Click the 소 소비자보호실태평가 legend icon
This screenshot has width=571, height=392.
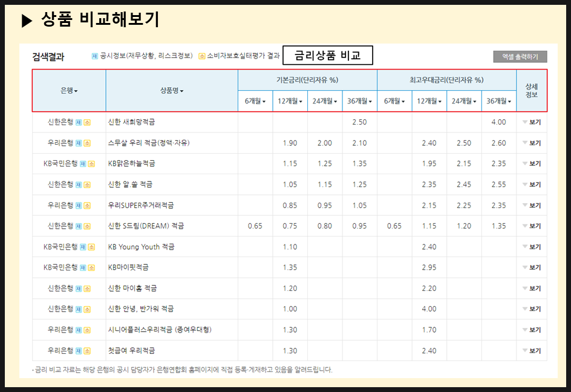pos(201,55)
